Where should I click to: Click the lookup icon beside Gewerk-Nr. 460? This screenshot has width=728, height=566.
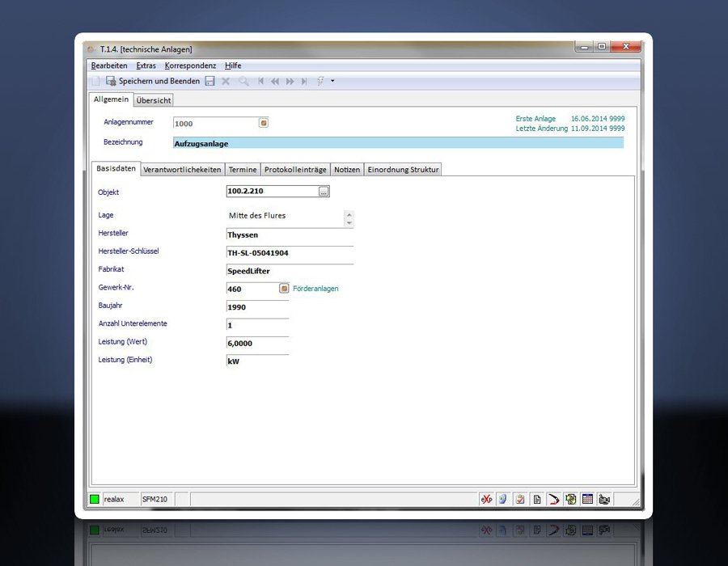(x=284, y=289)
